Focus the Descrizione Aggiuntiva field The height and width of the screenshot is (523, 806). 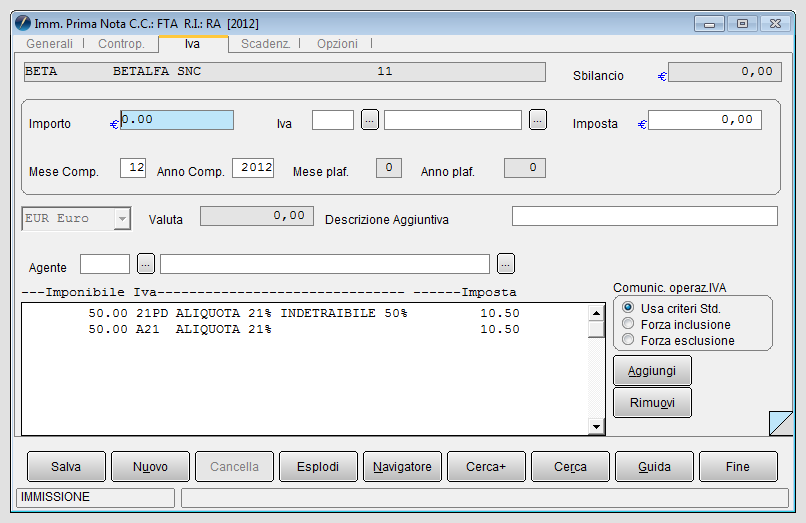coord(645,216)
